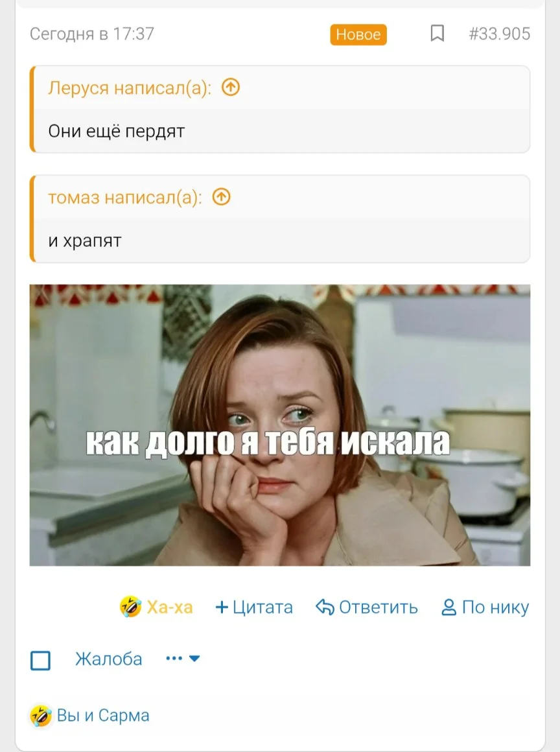Viewport: 560px width, 752px height.
Task: Bookmark this post with the bookmark icon
Action: [437, 34]
